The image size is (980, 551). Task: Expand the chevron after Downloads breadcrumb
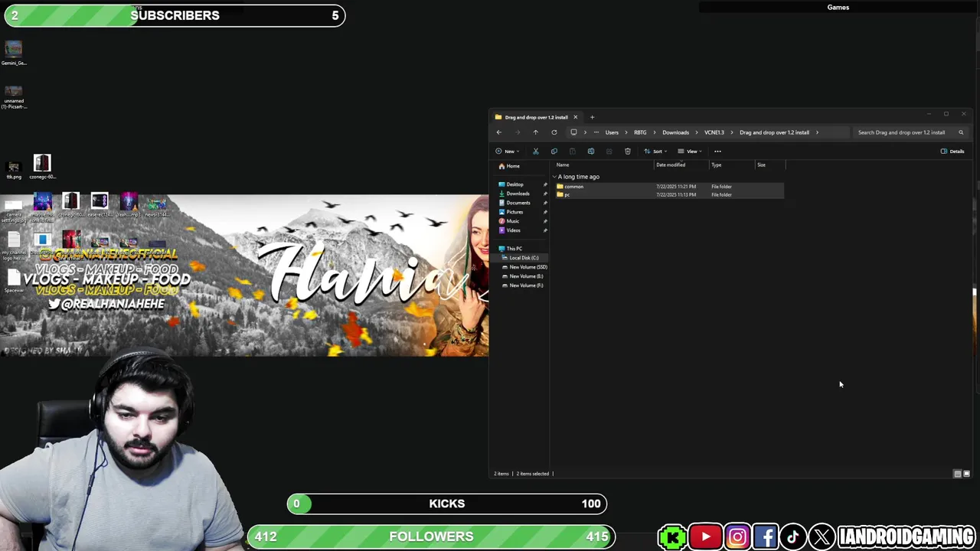click(696, 132)
